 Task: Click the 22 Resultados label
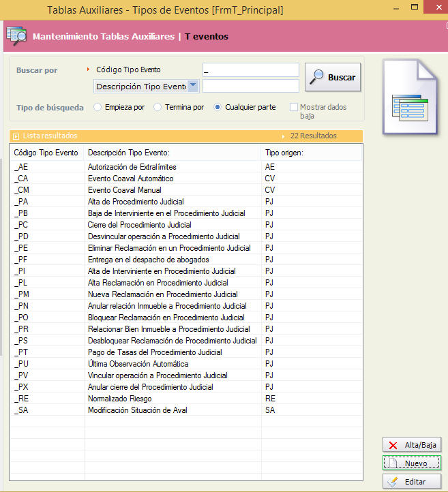coord(313,136)
